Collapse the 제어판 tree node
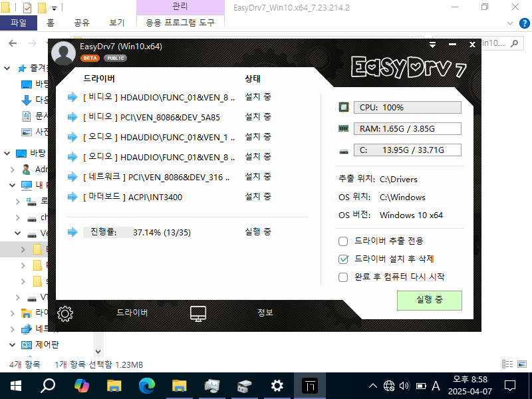The width and height of the screenshot is (532, 399). 13,344
